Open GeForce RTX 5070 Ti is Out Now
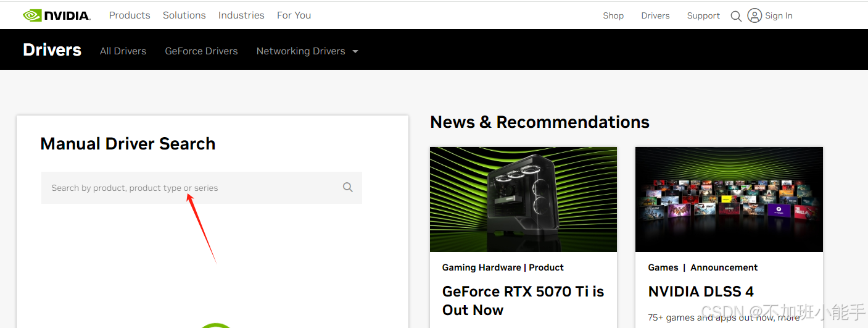Viewport: 868px width, 328px height. coord(523,301)
